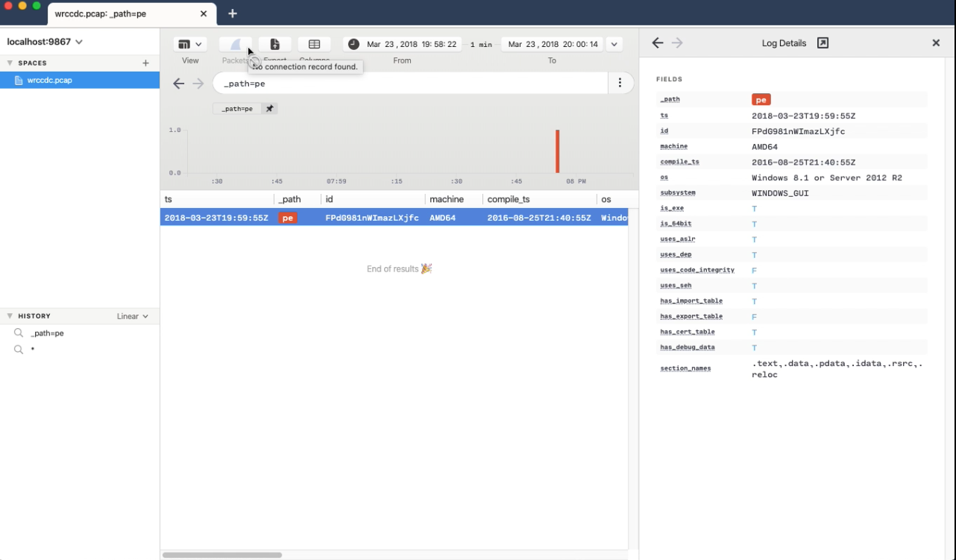Collapse the SPACES section header

pyautogui.click(x=8, y=63)
